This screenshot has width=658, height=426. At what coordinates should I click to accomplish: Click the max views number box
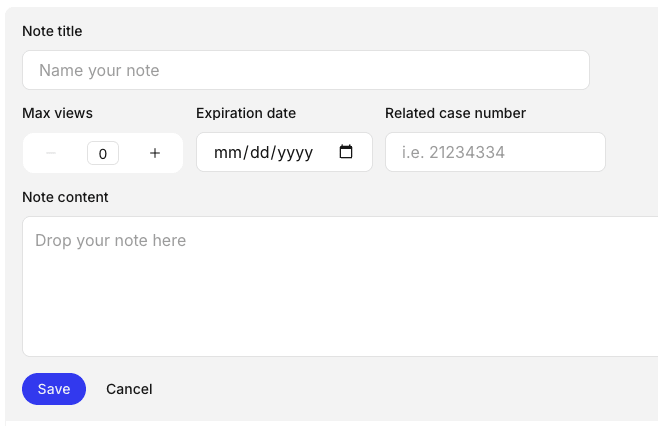click(x=103, y=154)
